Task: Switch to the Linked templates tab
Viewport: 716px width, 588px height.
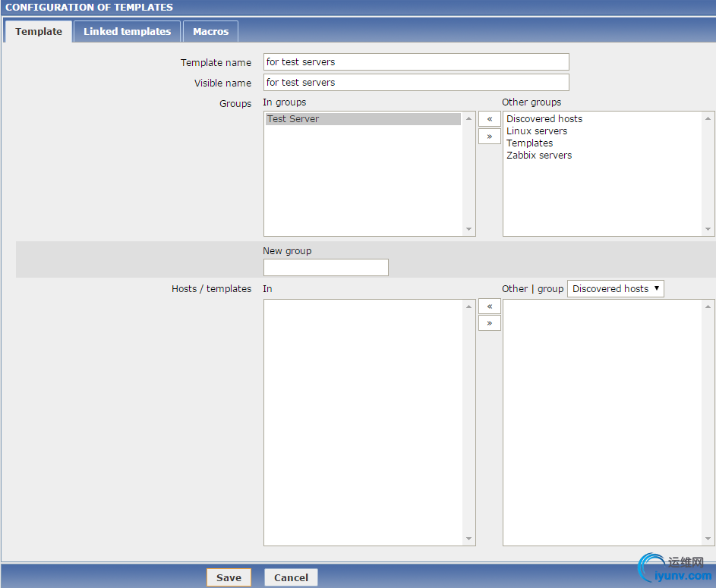Action: (x=127, y=31)
